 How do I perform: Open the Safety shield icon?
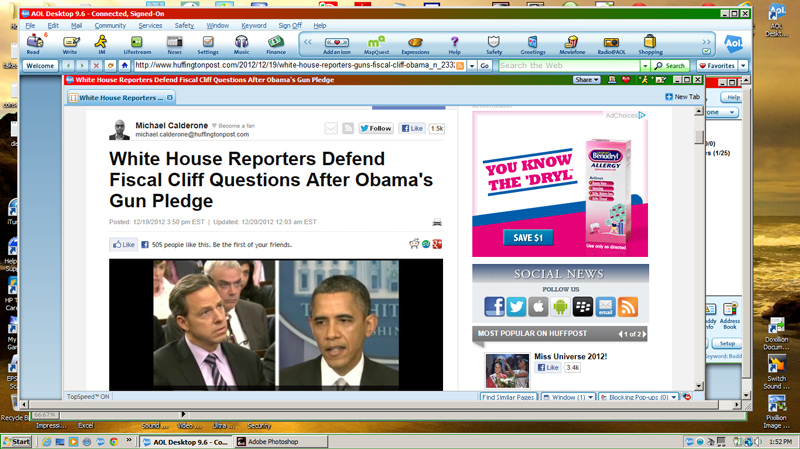pyautogui.click(x=493, y=45)
